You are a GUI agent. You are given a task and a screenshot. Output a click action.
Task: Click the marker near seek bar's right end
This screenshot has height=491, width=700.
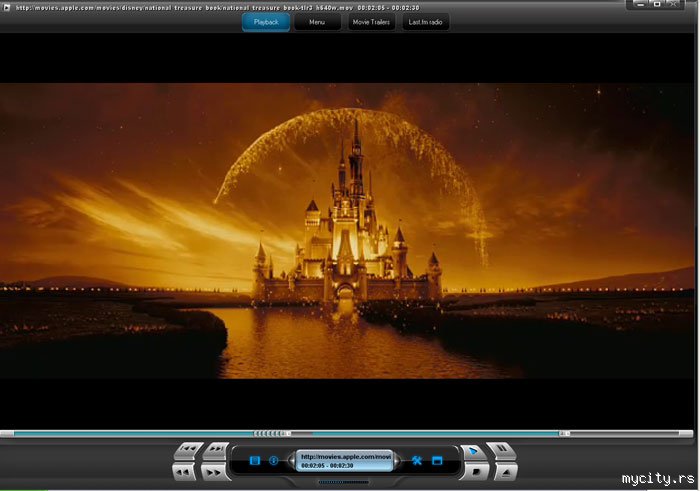(565, 433)
